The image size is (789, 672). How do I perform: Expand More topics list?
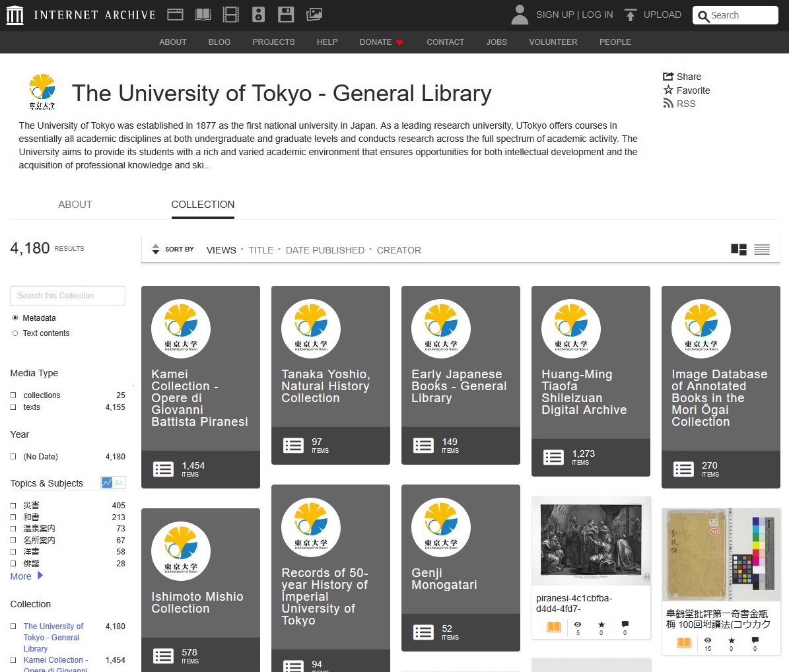[26, 576]
